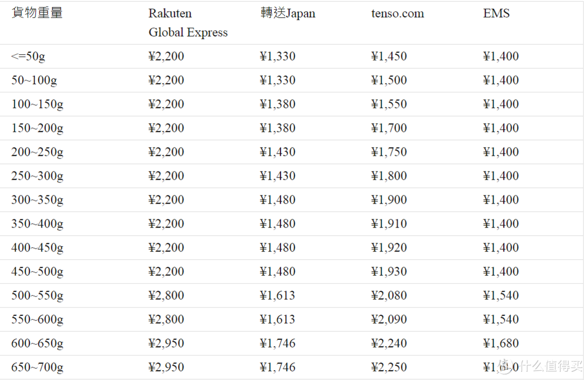Select the ¥2,250 tenso.com price cell

coord(389,367)
